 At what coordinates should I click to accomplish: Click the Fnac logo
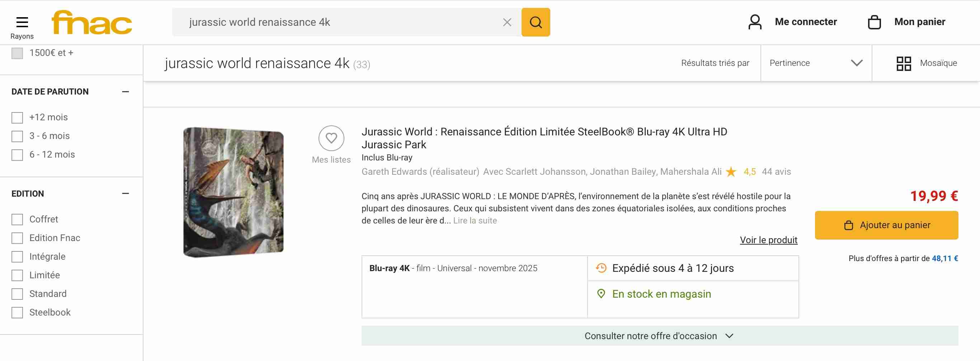(92, 23)
